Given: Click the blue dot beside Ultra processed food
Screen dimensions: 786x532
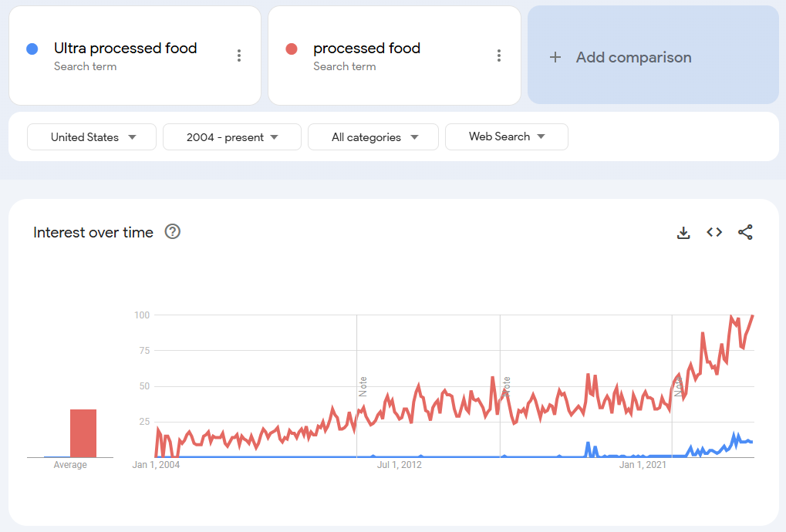Looking at the screenshot, I should (32, 49).
